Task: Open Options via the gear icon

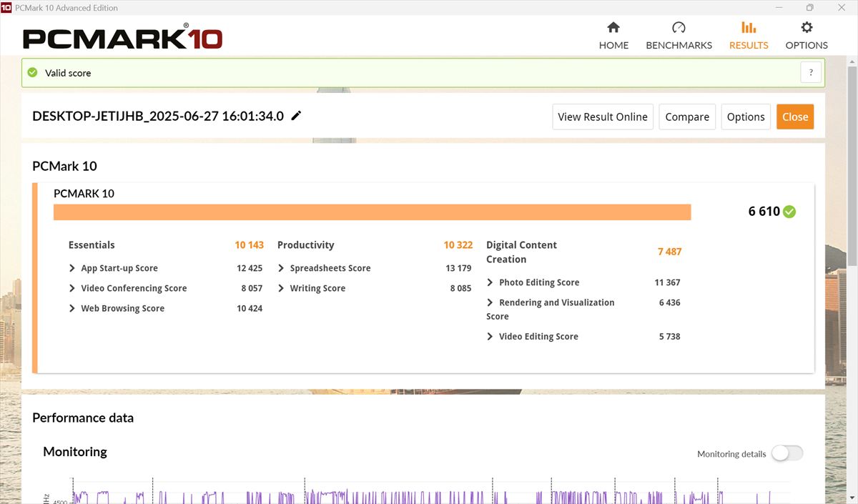Action: 807,28
